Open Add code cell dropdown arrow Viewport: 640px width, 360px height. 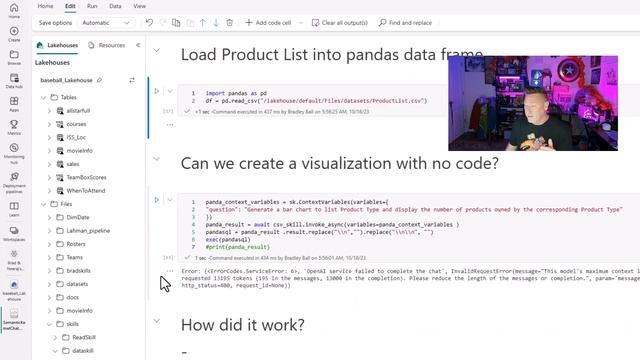301,23
